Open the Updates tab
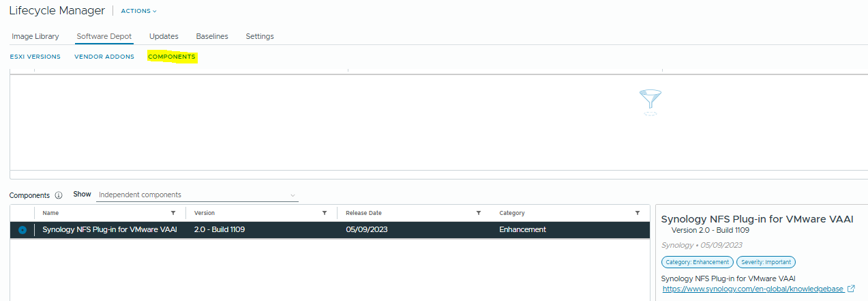The width and height of the screenshot is (868, 301). (x=164, y=36)
